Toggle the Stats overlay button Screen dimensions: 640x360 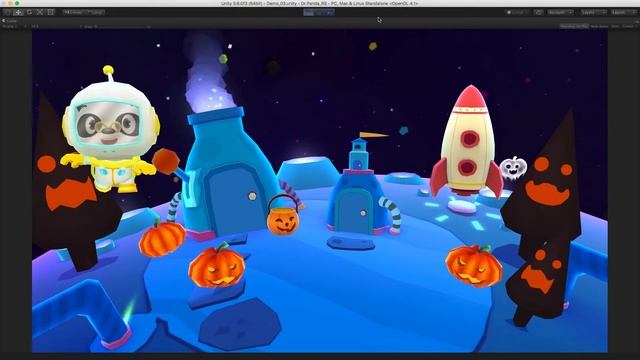tap(615, 26)
